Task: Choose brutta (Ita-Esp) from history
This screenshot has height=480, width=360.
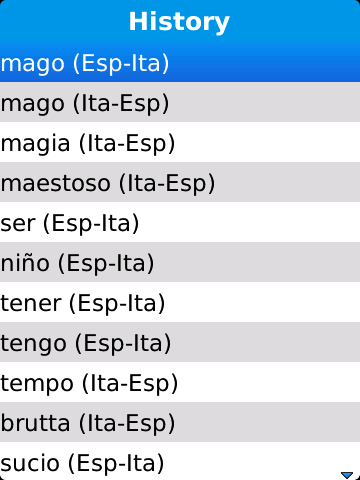Action: (x=180, y=422)
